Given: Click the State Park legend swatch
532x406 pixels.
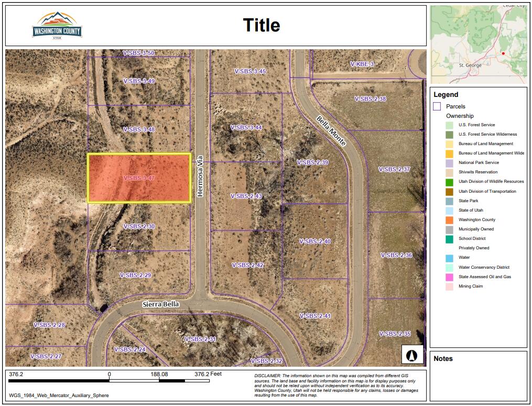Looking at the screenshot, I should tap(449, 201).
